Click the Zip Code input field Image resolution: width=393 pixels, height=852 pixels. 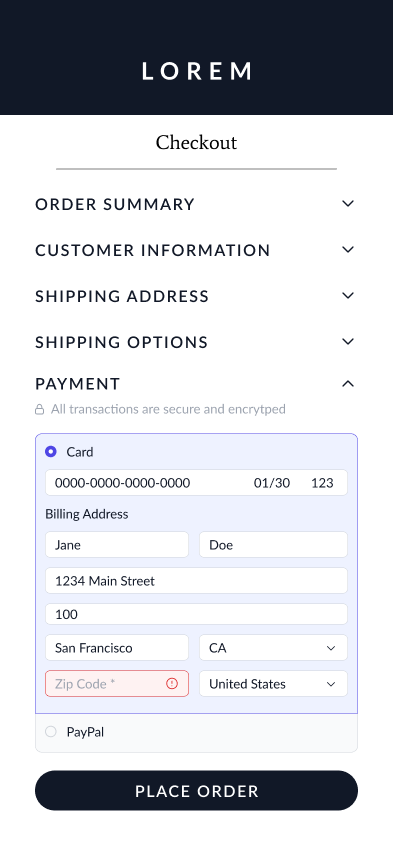[x=117, y=684]
